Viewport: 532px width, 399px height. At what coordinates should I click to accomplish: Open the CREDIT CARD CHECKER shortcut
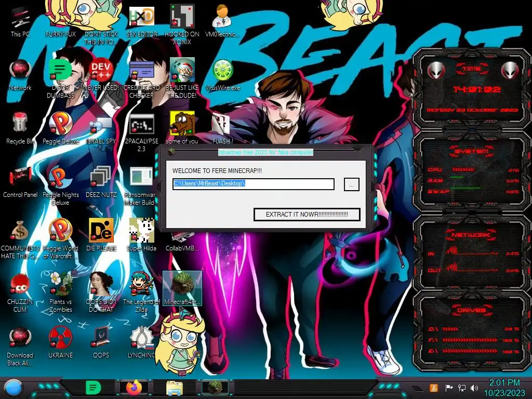click(141, 79)
